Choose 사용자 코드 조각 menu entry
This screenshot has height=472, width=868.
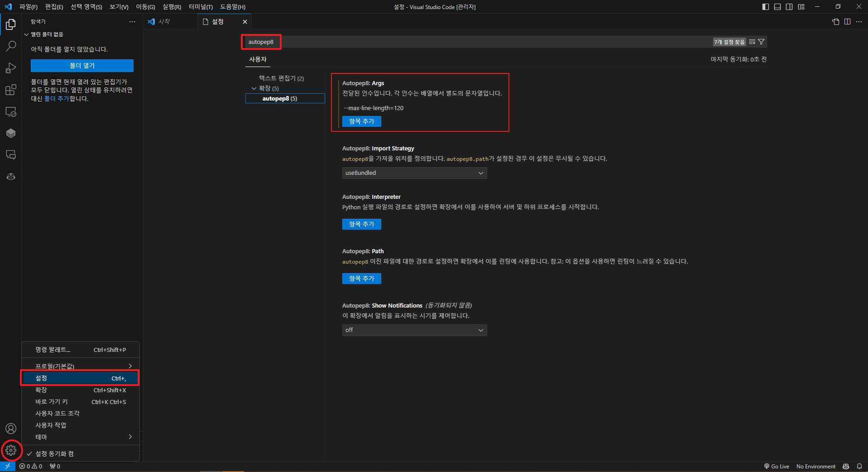[81, 414]
